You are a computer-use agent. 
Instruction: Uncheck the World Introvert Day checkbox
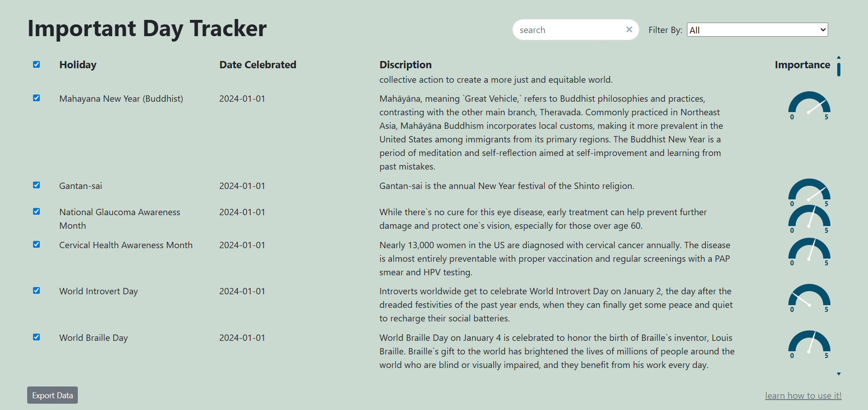pos(37,291)
